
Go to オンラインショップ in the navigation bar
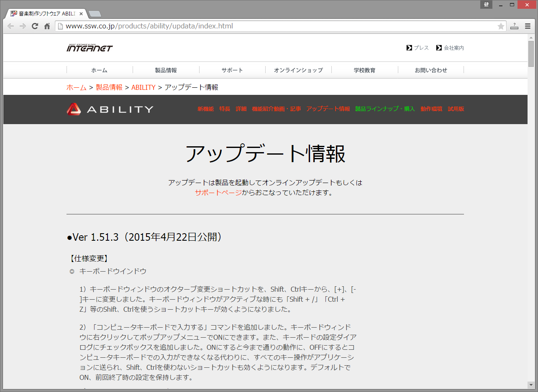(x=298, y=70)
